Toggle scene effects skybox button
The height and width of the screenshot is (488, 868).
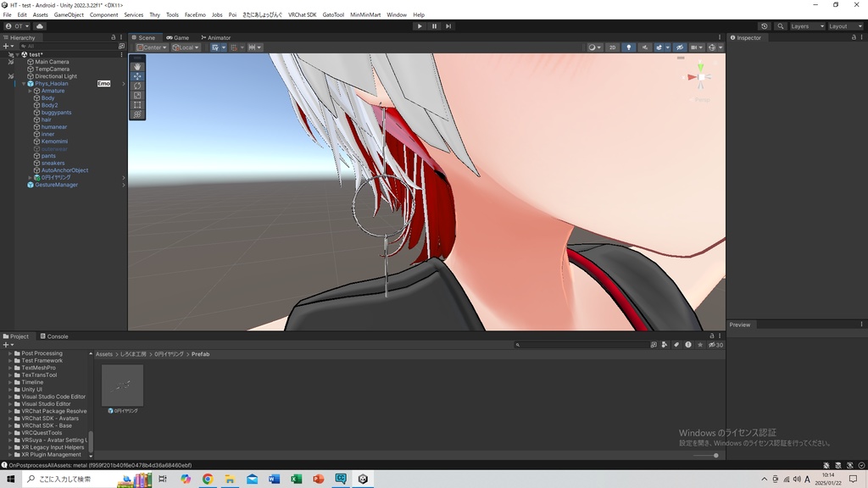(x=659, y=47)
